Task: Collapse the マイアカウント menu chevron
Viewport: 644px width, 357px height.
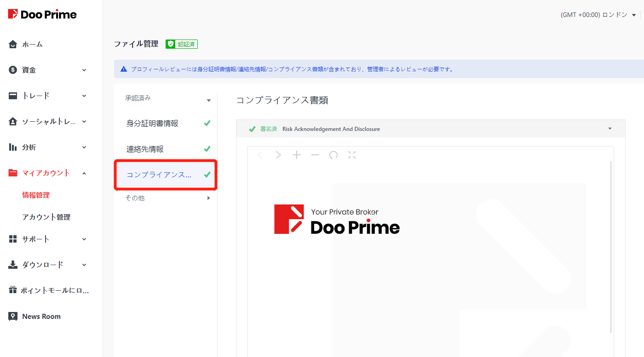Action: (84, 173)
